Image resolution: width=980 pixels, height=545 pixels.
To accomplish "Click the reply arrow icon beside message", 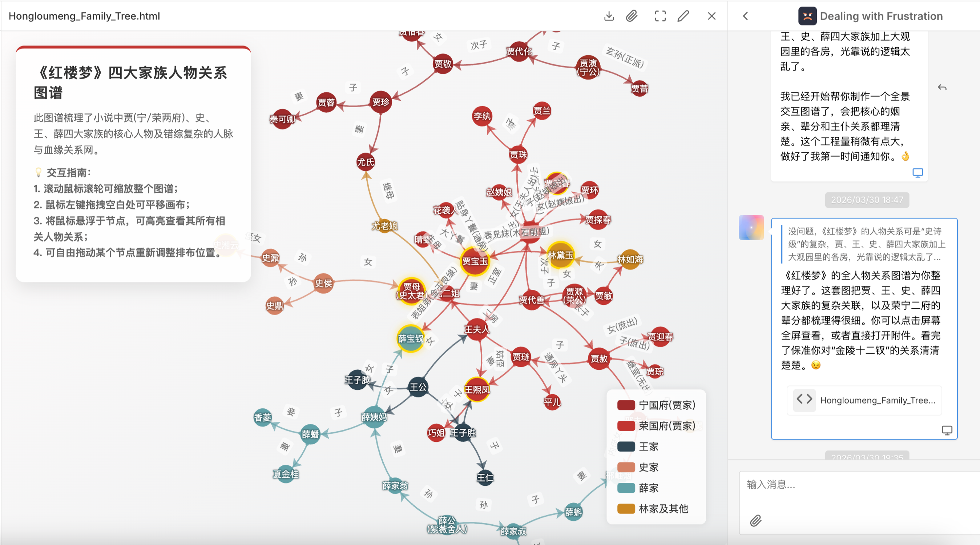I will [x=942, y=88].
